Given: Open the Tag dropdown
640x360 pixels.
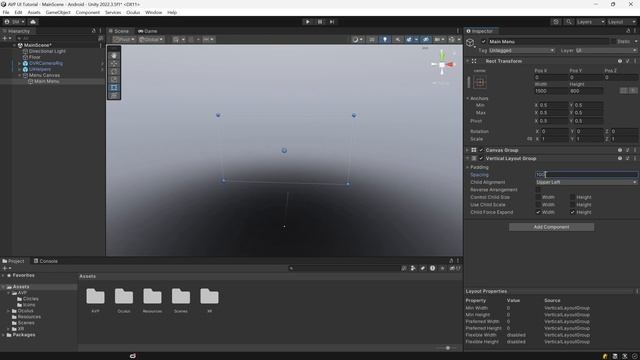Looking at the screenshot, I should click(521, 51).
